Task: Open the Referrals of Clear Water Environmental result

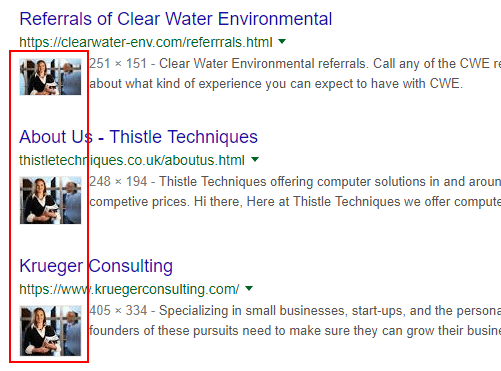Action: point(176,19)
